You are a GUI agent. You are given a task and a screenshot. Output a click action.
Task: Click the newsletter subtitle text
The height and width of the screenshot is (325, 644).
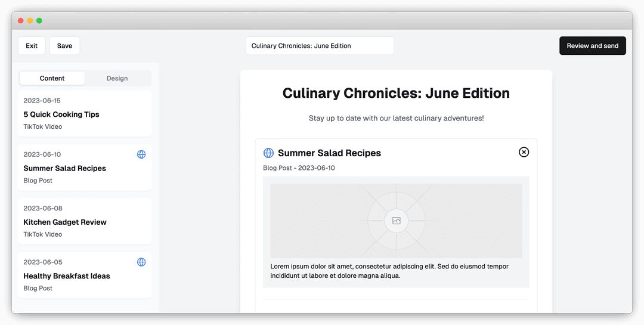(396, 118)
